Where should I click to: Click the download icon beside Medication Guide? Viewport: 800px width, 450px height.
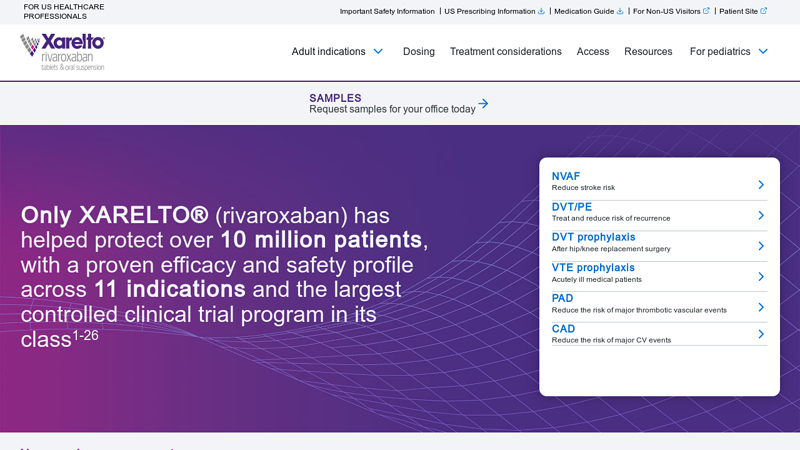click(620, 11)
